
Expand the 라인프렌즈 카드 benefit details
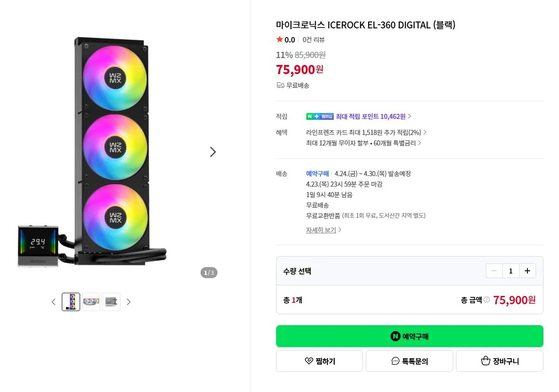pos(364,132)
